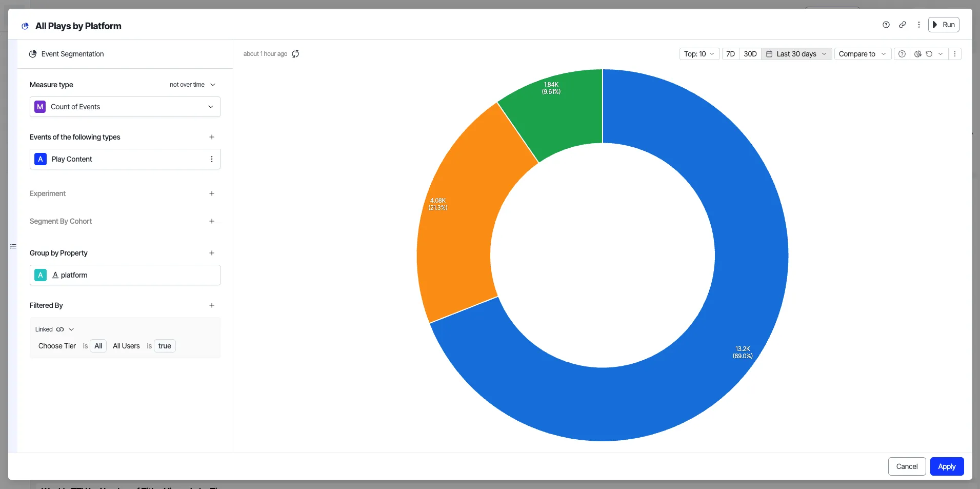The height and width of the screenshot is (489, 980).
Task: Open the Compare to dropdown
Action: [x=862, y=54]
